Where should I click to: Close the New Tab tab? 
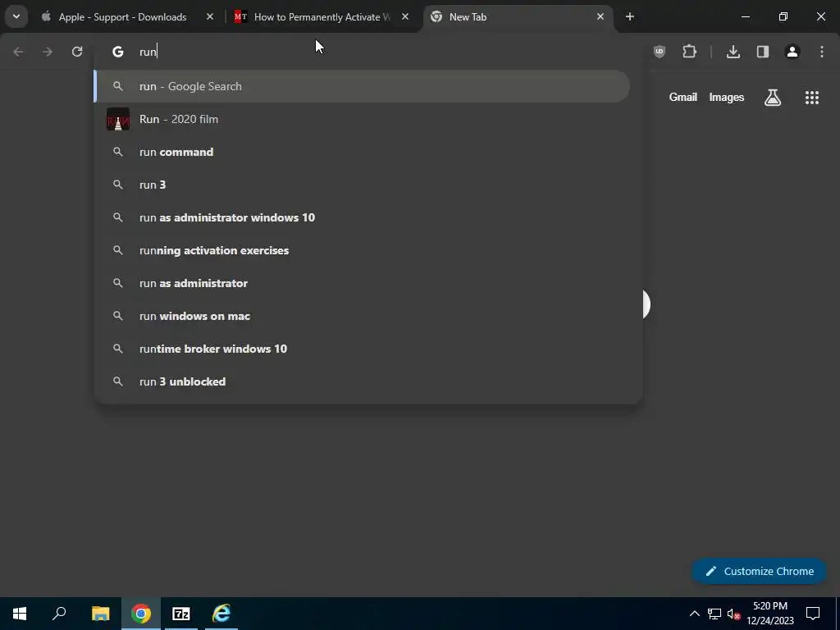600,16
